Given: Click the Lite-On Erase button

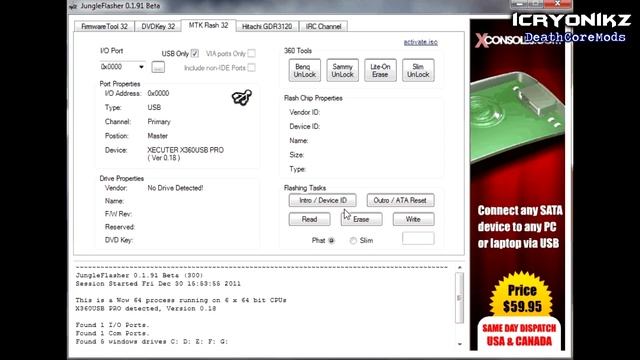Looking at the screenshot, I should point(380,70).
